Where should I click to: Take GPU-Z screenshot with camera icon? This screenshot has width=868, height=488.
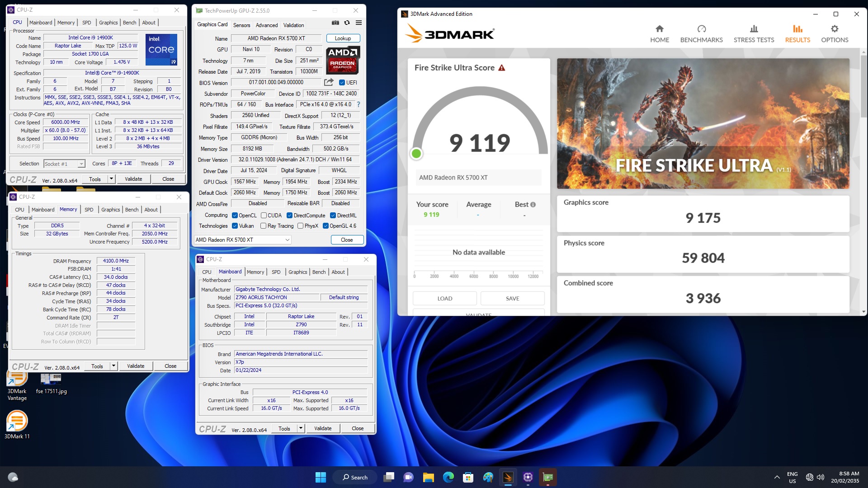point(335,23)
